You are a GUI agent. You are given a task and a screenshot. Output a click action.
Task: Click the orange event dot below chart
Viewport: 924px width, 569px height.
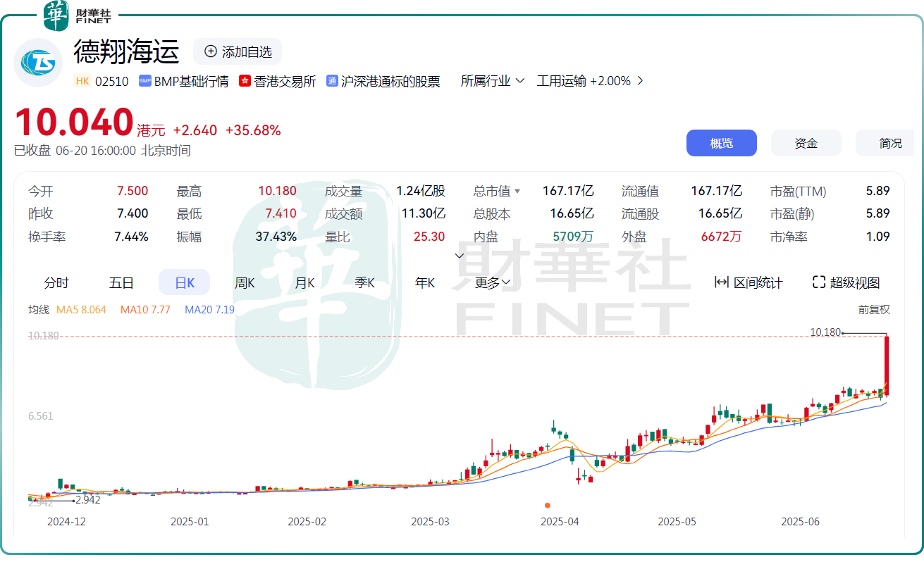[548, 505]
